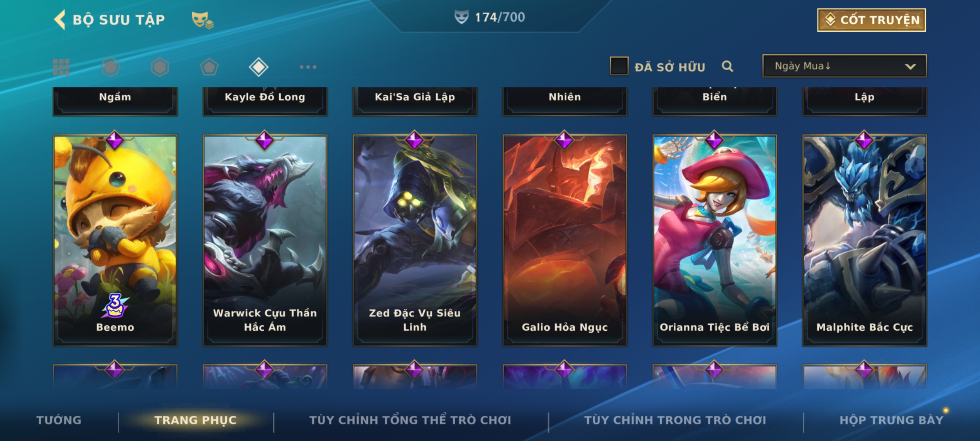Go back using the Bộ Sưu Tập arrow
This screenshot has width=980, height=441.
[60, 20]
